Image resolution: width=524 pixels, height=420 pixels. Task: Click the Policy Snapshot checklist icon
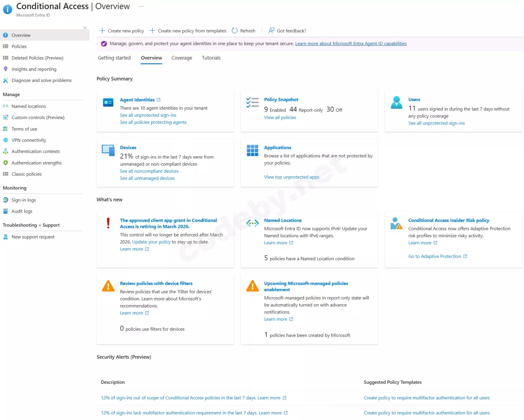pyautogui.click(x=253, y=103)
